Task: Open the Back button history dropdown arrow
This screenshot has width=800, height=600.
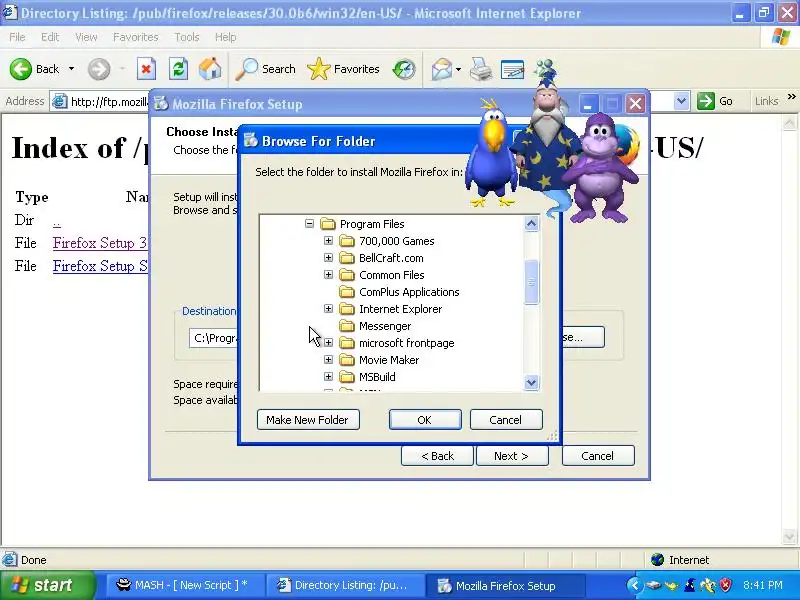Action: tap(71, 69)
